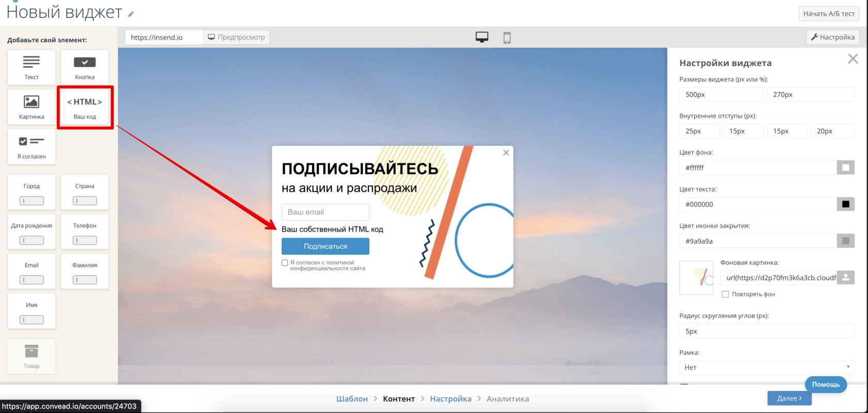Viewport: 868px width, 413px height.
Task: Switch to mobile preview mode
Action: [x=507, y=37]
